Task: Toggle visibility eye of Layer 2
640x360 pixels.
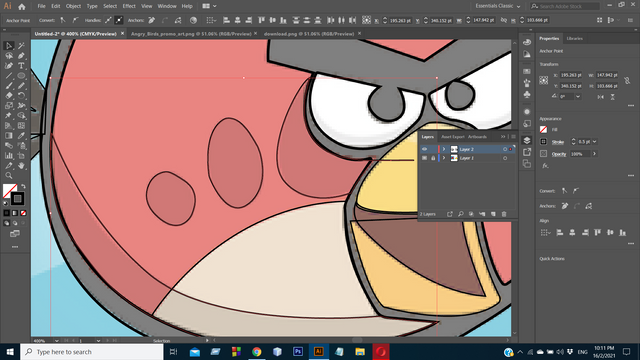Action: (x=424, y=149)
